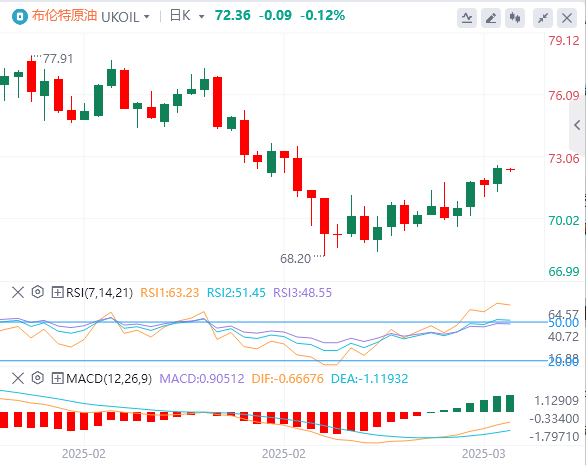The width and height of the screenshot is (586, 465).
Task: Switch chart type with the candlestick icon
Action: click(515, 18)
